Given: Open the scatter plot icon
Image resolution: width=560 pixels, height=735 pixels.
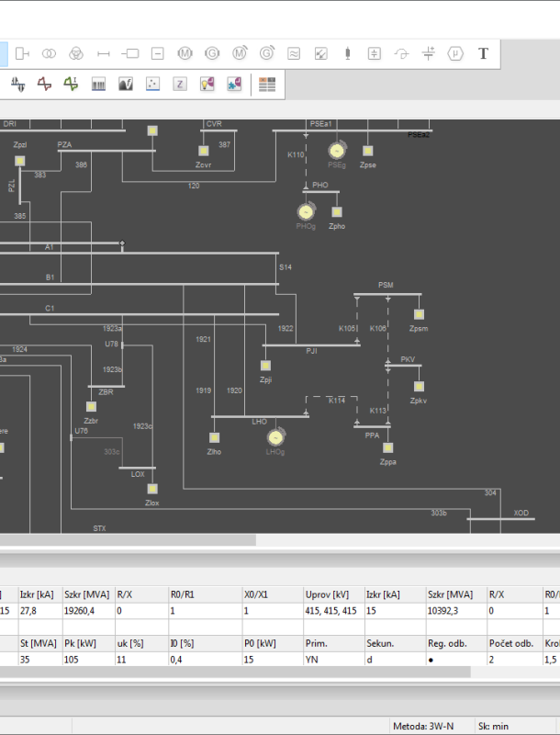Looking at the screenshot, I should (x=152, y=85).
